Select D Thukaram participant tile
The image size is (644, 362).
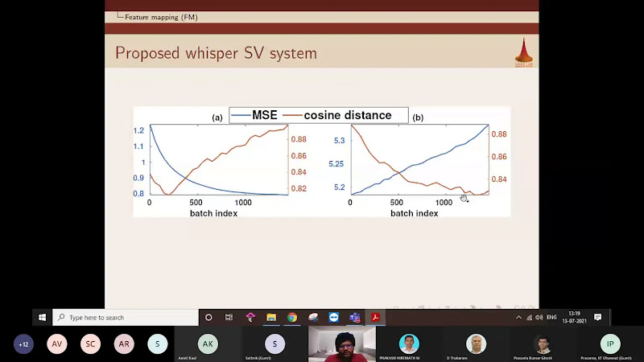pyautogui.click(x=476, y=344)
